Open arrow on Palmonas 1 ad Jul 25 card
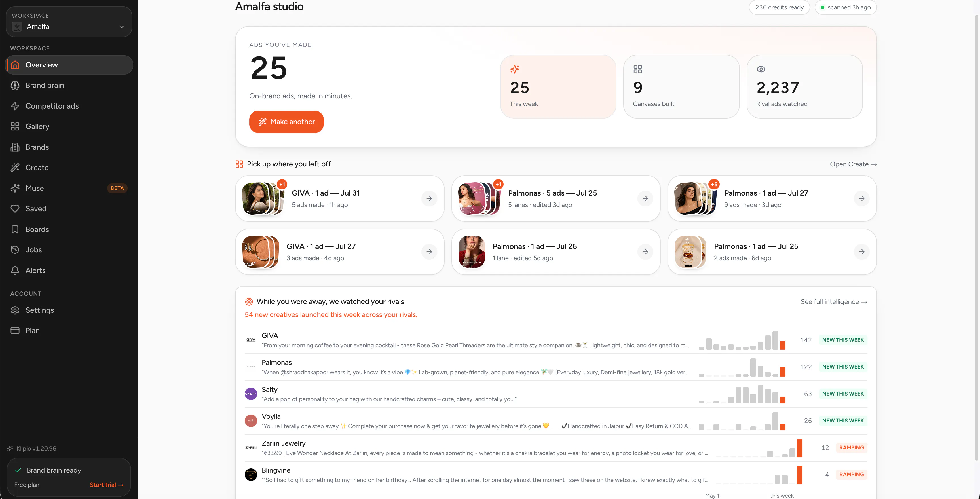 (861, 252)
